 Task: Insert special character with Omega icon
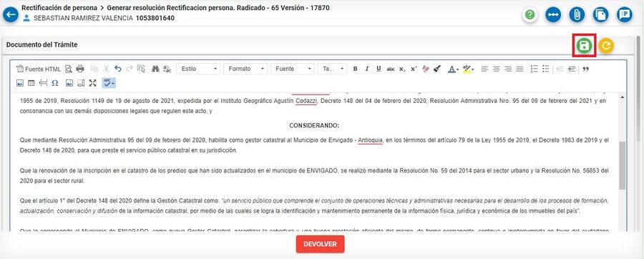coord(54,83)
